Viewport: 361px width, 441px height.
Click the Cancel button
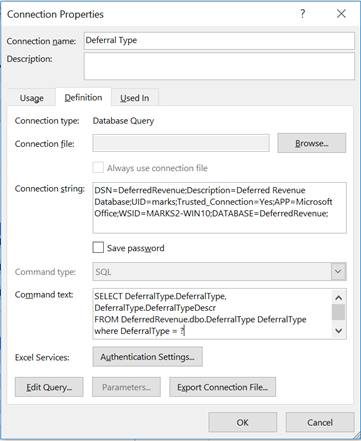coord(320,422)
